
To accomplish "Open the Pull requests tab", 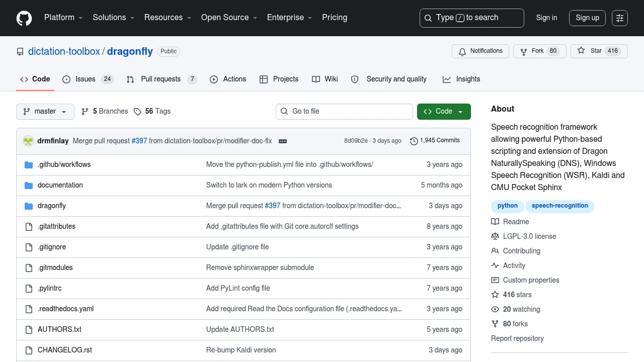I will 162,79.
